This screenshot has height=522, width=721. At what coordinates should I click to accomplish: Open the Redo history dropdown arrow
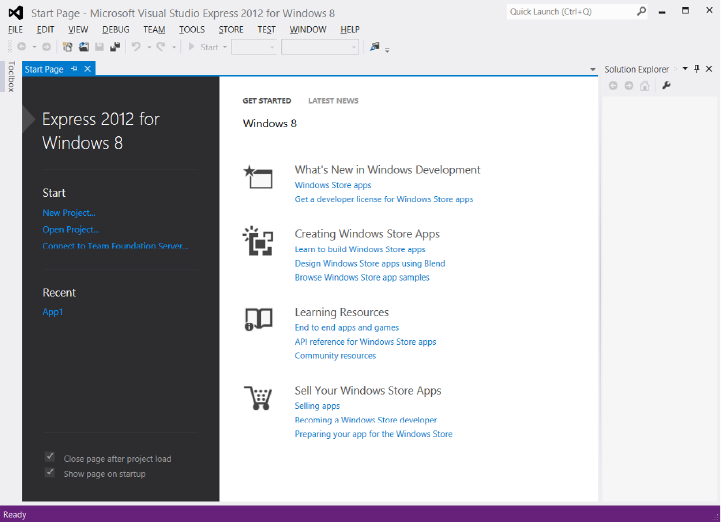pos(174,47)
